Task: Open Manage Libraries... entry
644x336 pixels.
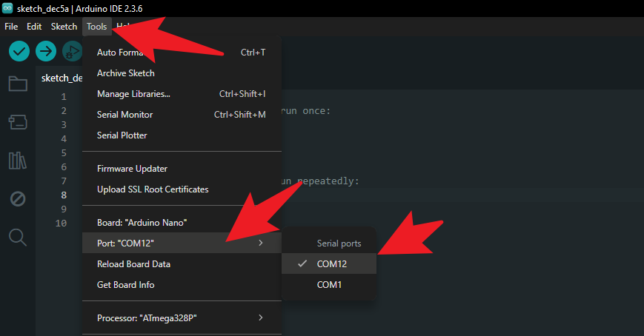Action: [182, 94]
